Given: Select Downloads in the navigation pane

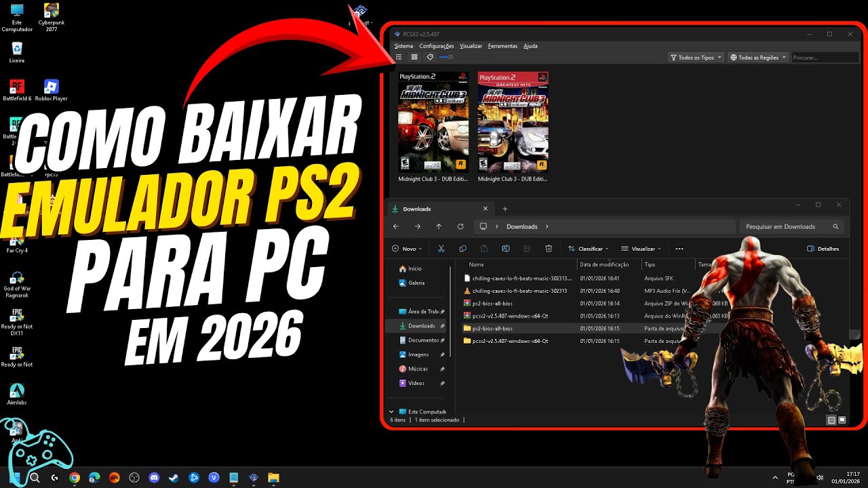Looking at the screenshot, I should pyautogui.click(x=416, y=326).
